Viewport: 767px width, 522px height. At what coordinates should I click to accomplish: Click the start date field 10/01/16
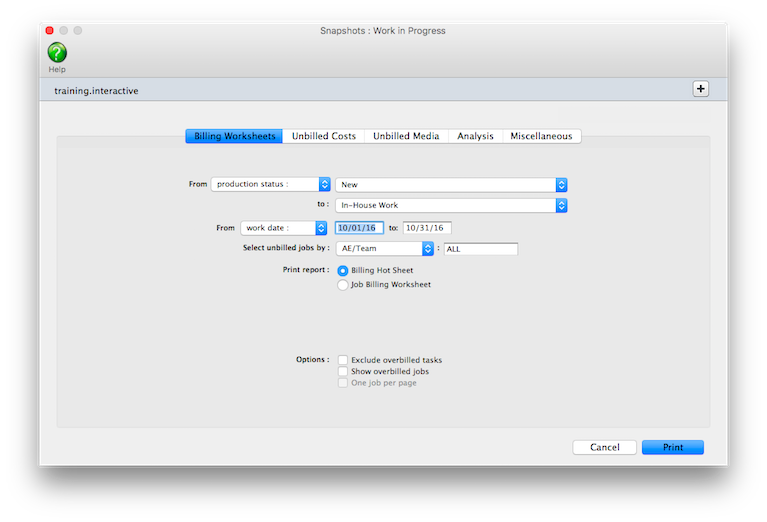pos(359,228)
